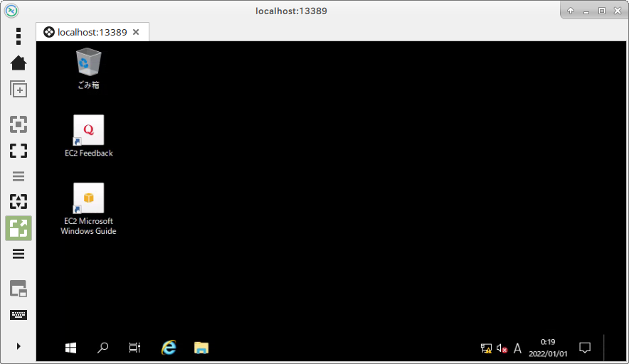Toggle the highlighted green scaled mode button

[18, 228]
